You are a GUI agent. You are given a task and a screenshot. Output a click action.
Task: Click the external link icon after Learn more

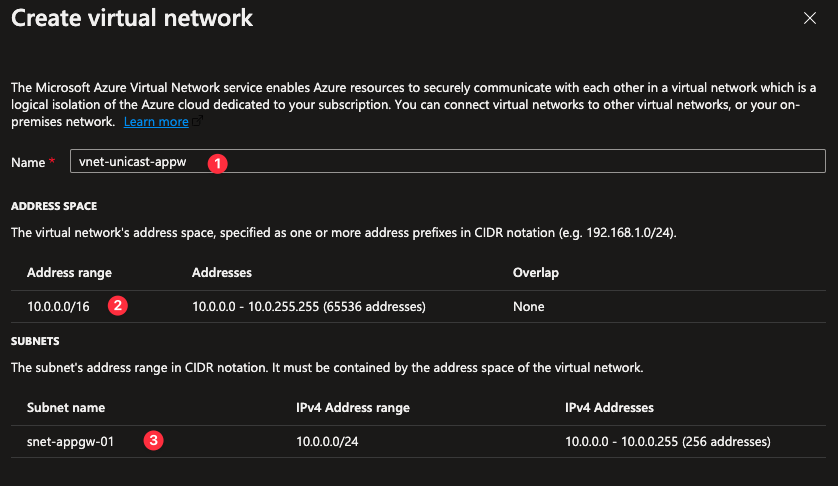click(x=198, y=122)
